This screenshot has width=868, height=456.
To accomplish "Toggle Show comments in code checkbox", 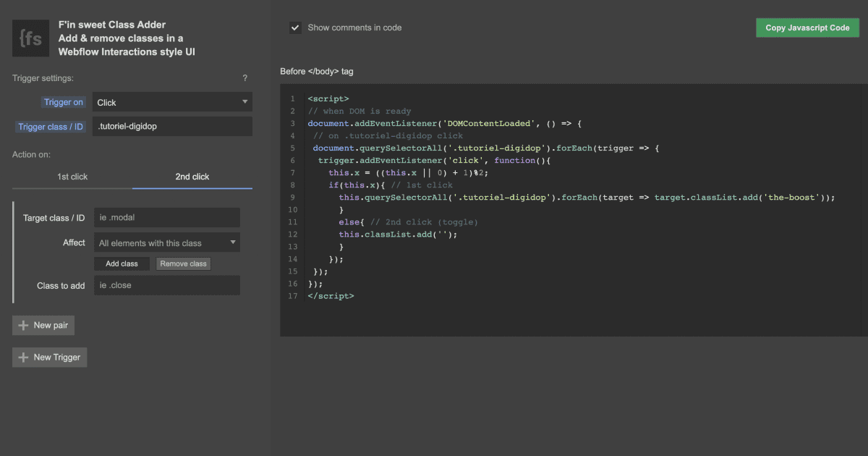I will point(295,28).
